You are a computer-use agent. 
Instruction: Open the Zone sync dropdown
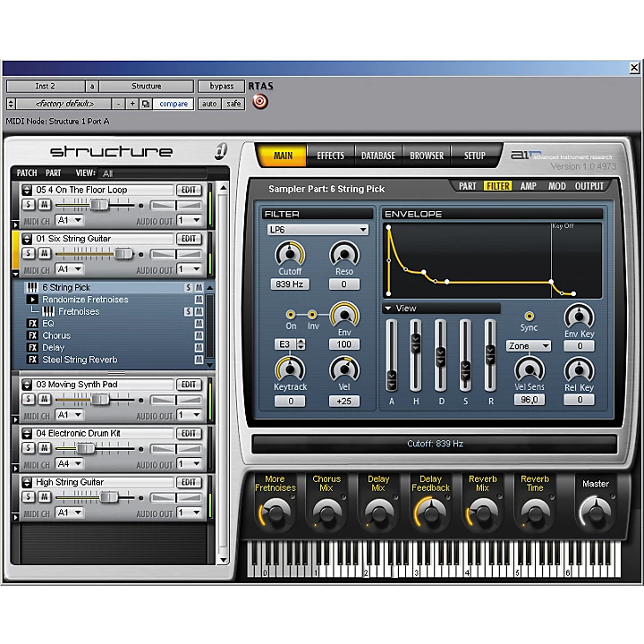pyautogui.click(x=529, y=346)
